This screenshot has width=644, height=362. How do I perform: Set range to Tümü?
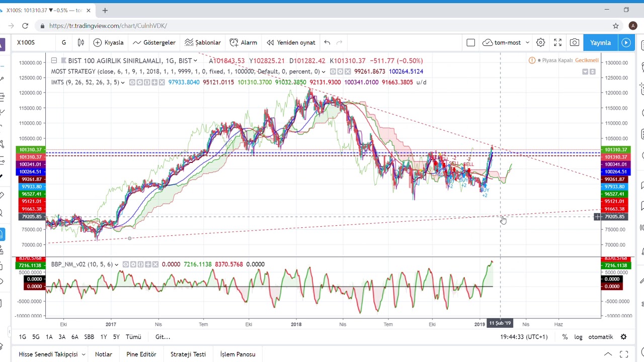(x=133, y=337)
